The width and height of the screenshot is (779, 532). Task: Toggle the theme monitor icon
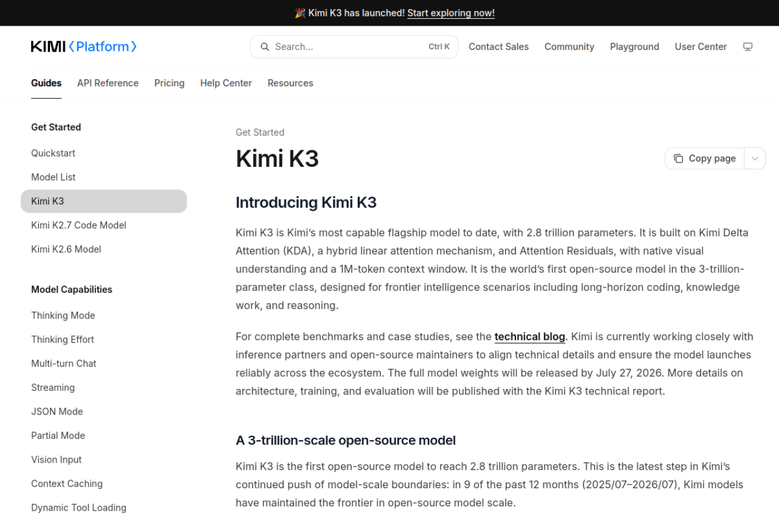pos(748,47)
